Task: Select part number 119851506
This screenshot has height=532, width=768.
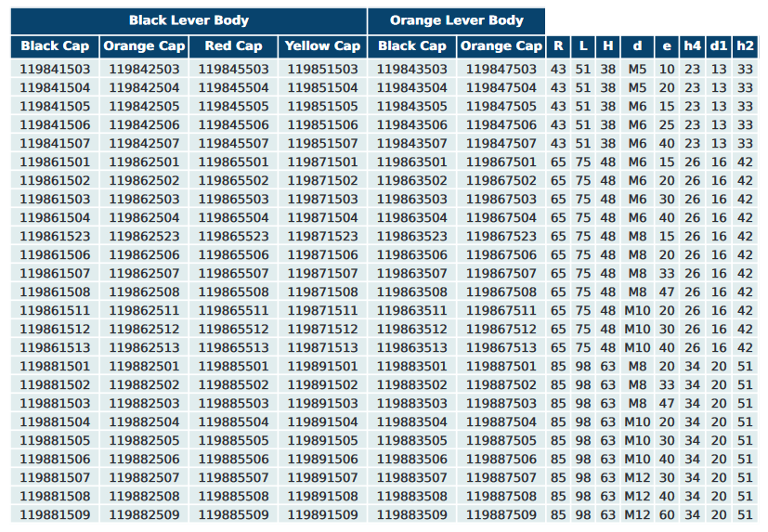Action: [x=323, y=125]
